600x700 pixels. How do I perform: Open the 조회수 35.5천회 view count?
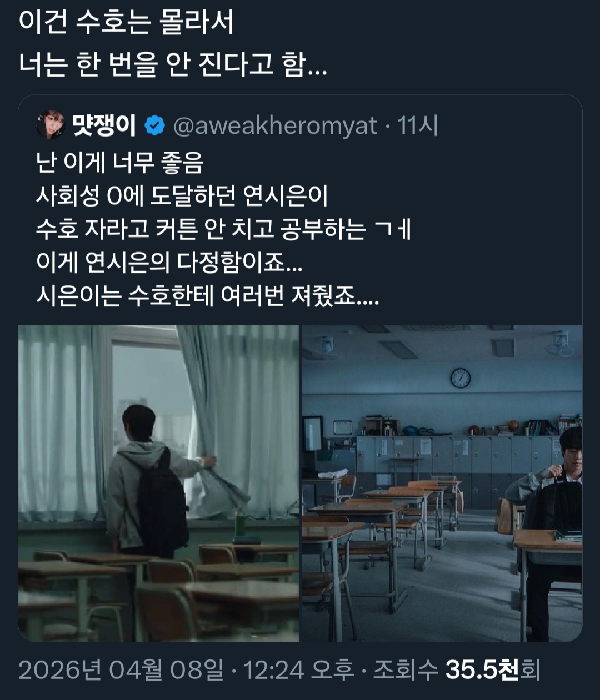tap(456, 670)
